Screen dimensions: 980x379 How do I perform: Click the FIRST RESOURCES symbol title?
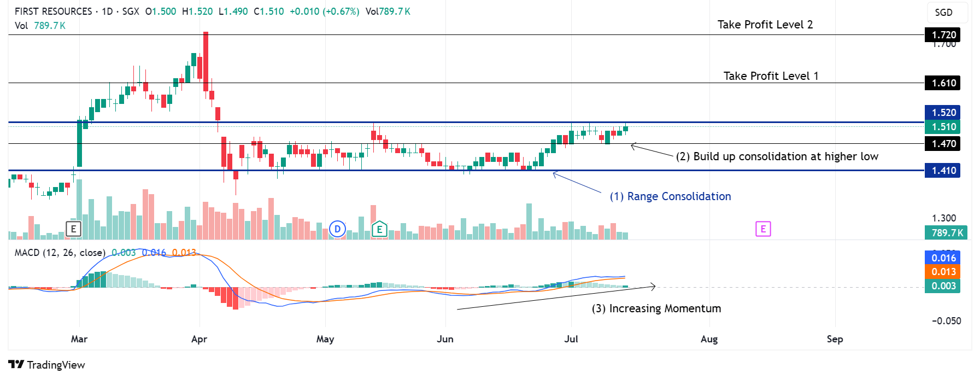pyautogui.click(x=54, y=11)
